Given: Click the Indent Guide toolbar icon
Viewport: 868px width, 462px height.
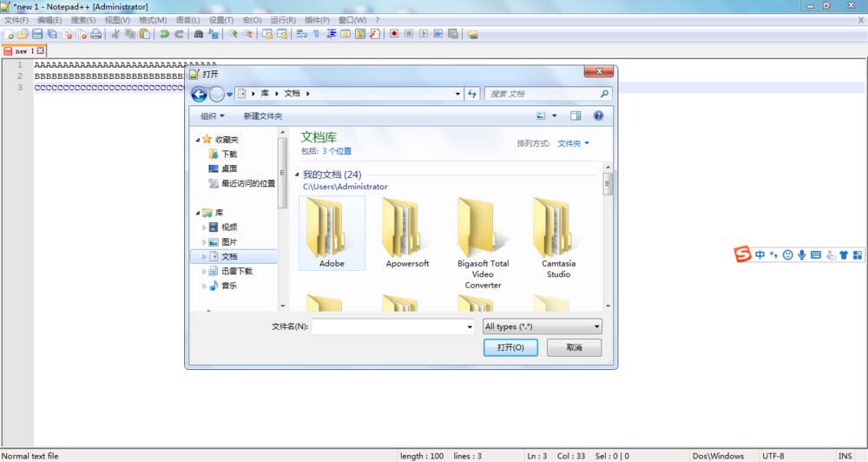Looking at the screenshot, I should pyautogui.click(x=331, y=35).
